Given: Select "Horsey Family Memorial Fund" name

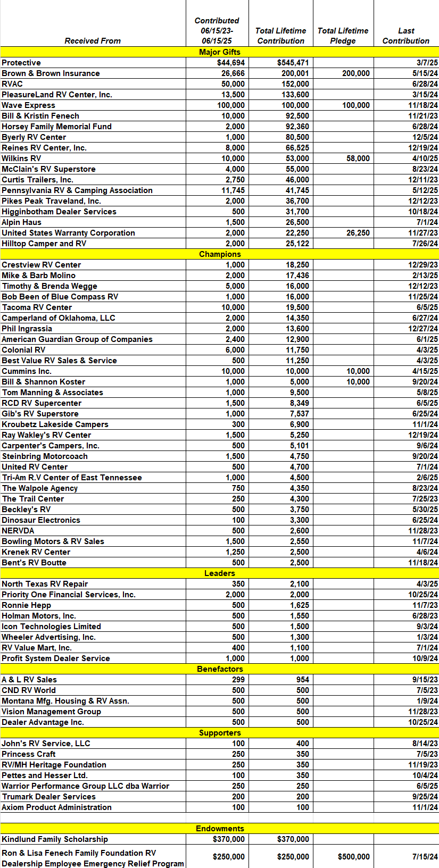Looking at the screenshot, I should (x=56, y=127).
